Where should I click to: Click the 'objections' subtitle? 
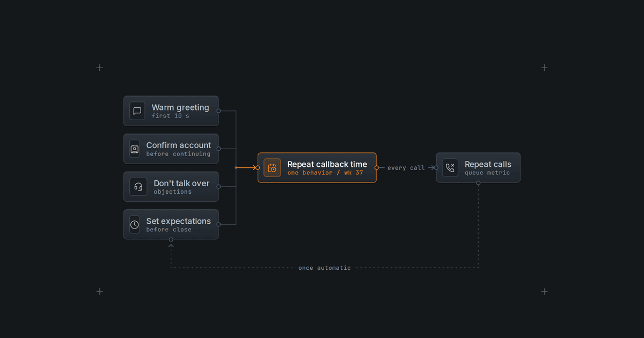tap(173, 192)
